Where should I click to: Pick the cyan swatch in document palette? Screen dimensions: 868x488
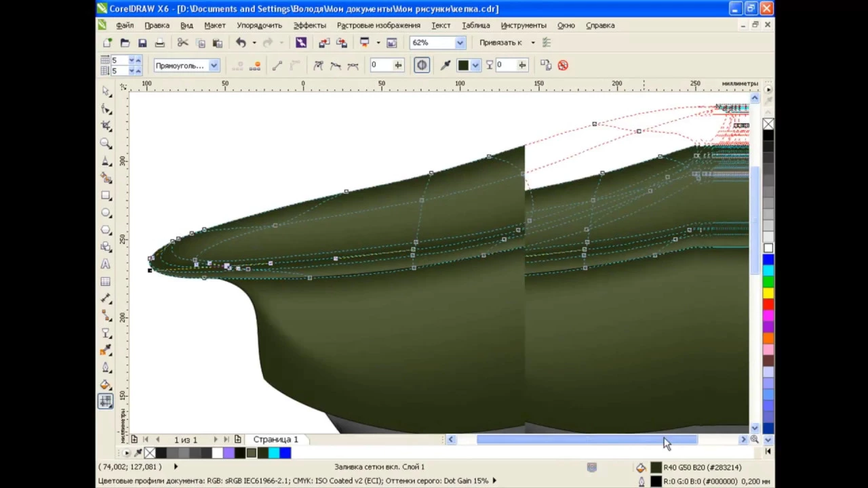coord(274,453)
